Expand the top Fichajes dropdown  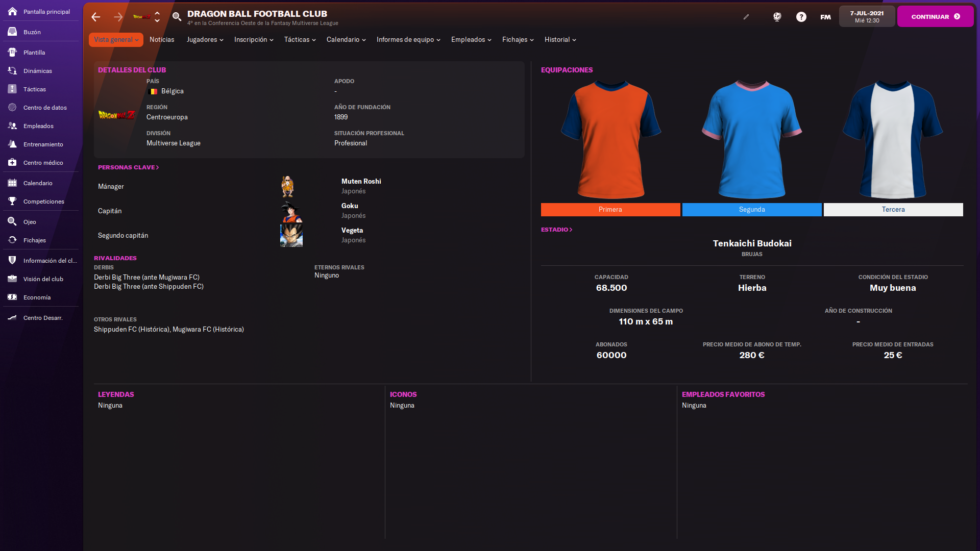click(x=518, y=40)
